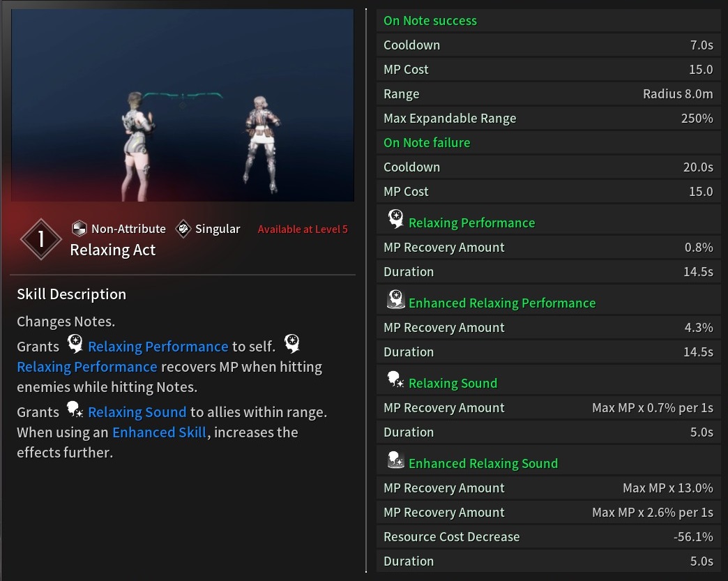The image size is (728, 581).
Task: Click Duration row under Enhanced Relaxing Sound
Action: click(548, 561)
